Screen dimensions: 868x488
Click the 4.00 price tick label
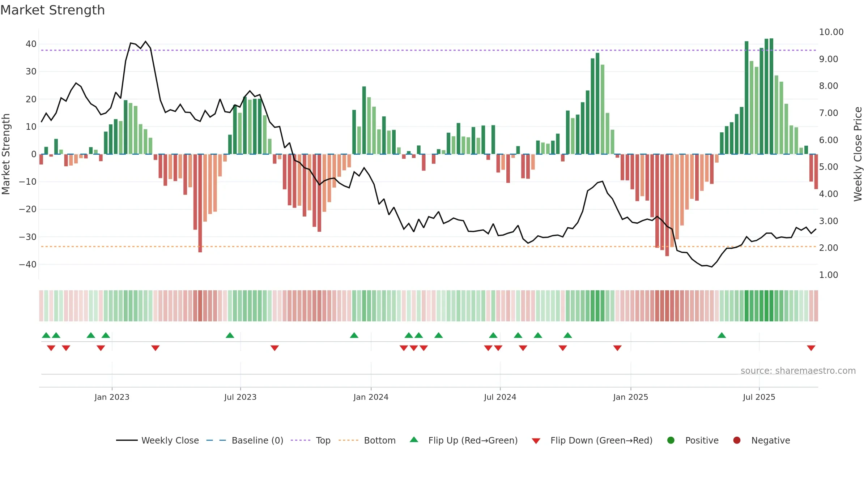[x=828, y=194]
